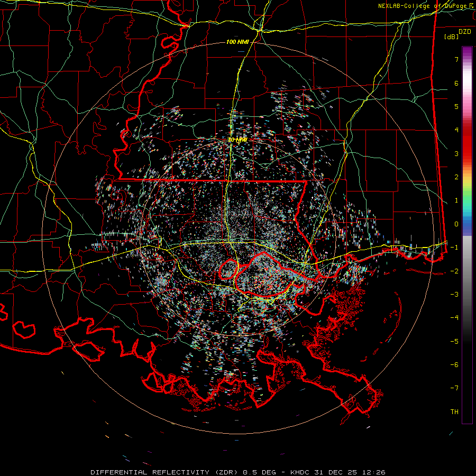Select the 1 value on the scale
The width and height of the screenshot is (476, 476).
(456, 200)
